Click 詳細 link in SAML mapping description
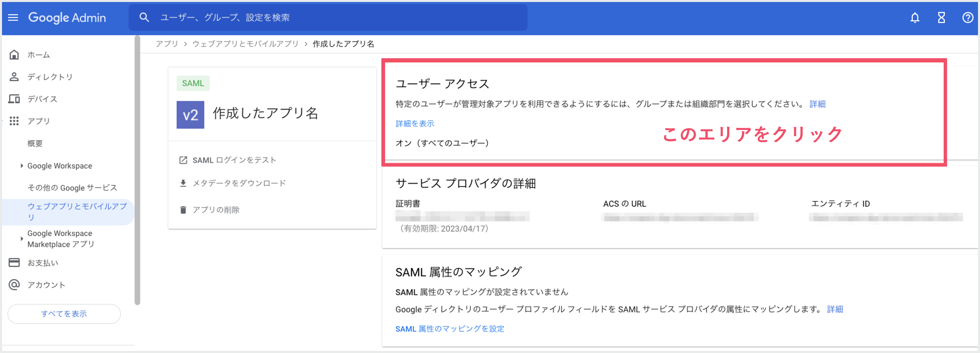980x353 pixels. [835, 309]
